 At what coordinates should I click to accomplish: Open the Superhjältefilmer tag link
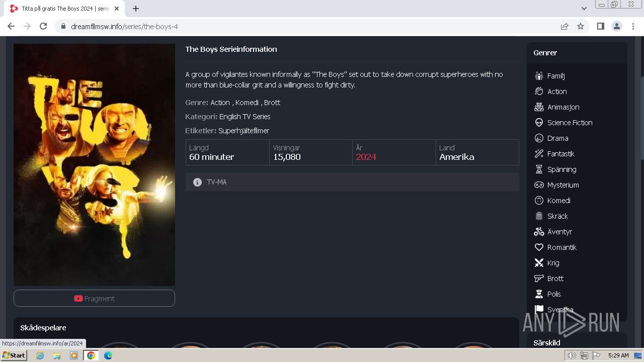coord(244,131)
